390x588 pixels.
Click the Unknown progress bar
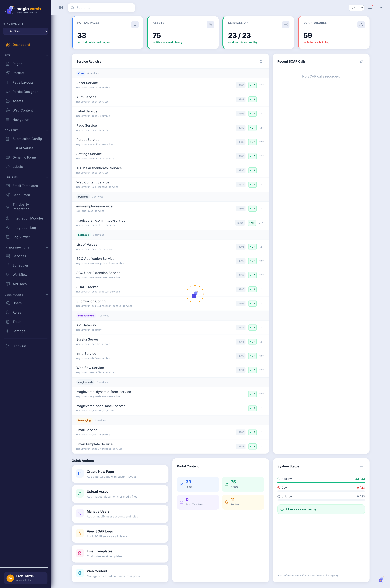click(x=321, y=500)
